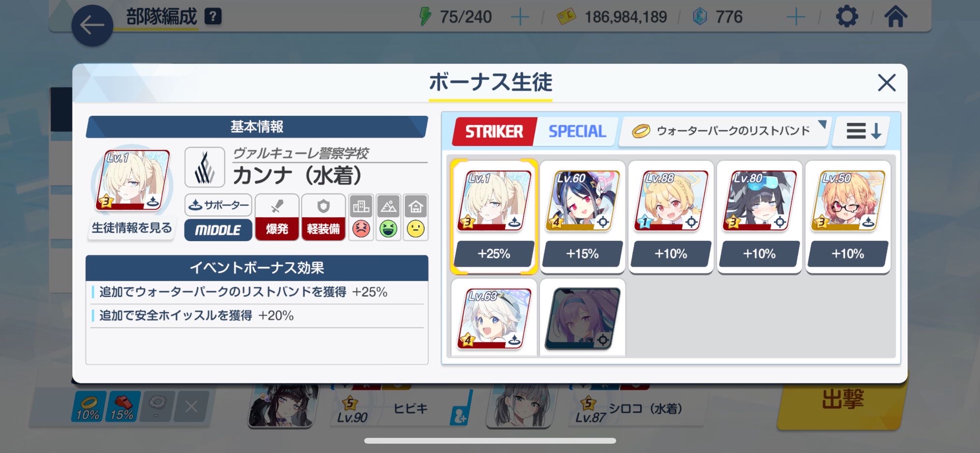Tap the サポーター role tag
Image resolution: width=980 pixels, height=453 pixels.
(x=218, y=205)
